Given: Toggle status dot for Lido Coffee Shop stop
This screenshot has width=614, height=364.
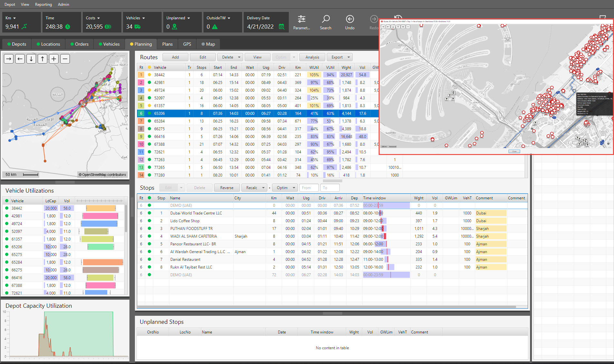Looking at the screenshot, I should [149, 221].
